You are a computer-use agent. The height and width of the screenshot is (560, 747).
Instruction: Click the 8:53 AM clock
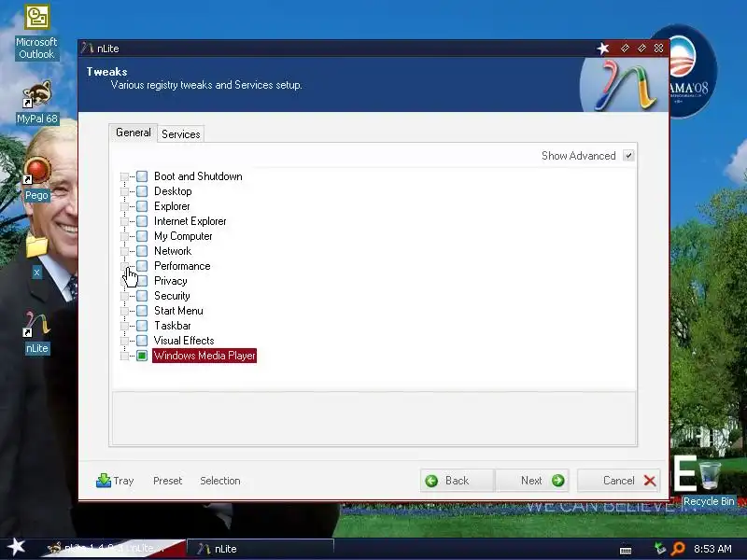[x=712, y=549]
